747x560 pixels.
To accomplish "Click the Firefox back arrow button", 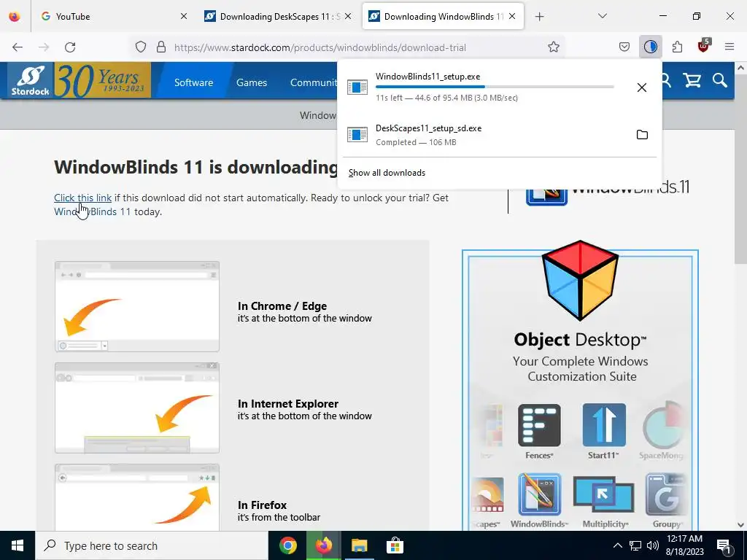I will (x=18, y=47).
